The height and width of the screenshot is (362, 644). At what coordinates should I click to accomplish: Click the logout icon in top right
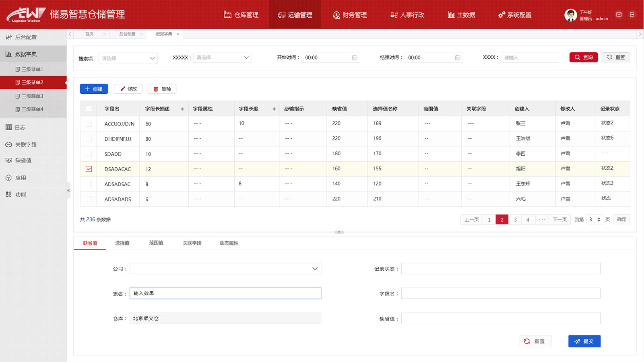click(x=632, y=14)
